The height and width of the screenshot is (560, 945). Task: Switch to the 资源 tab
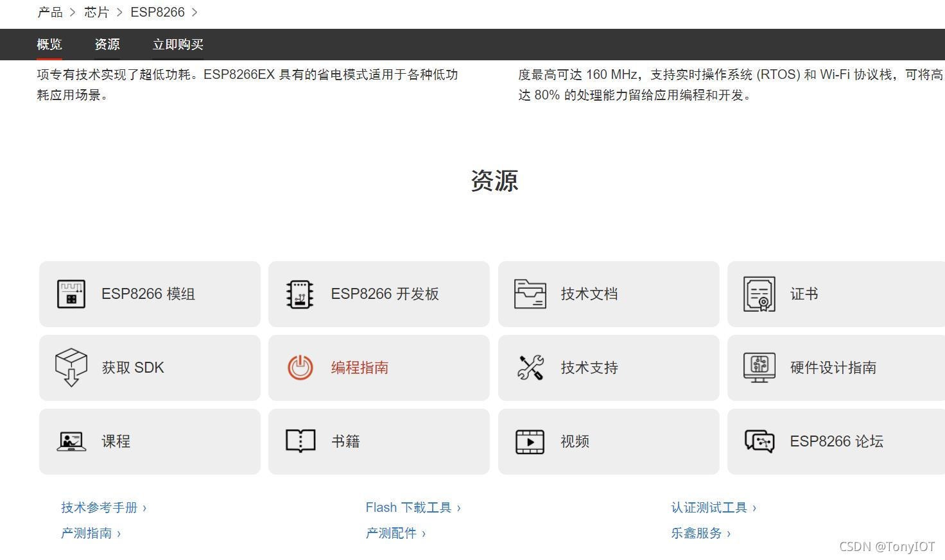click(107, 44)
